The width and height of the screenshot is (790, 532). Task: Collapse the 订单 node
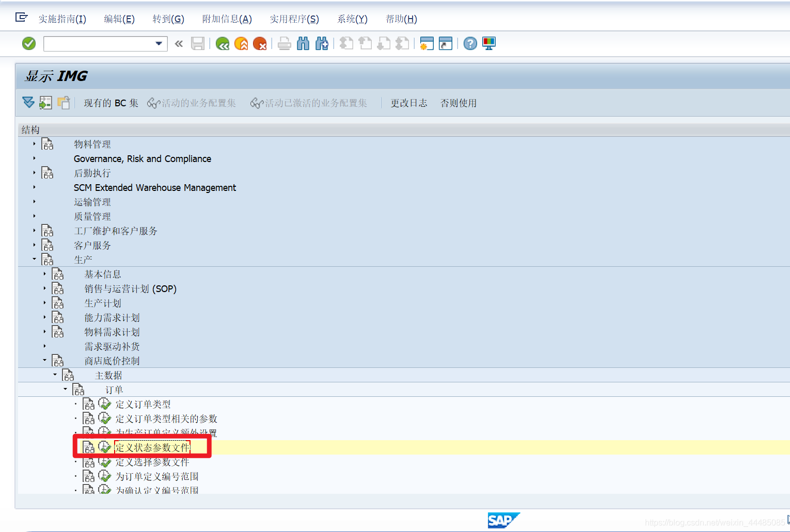pos(66,389)
